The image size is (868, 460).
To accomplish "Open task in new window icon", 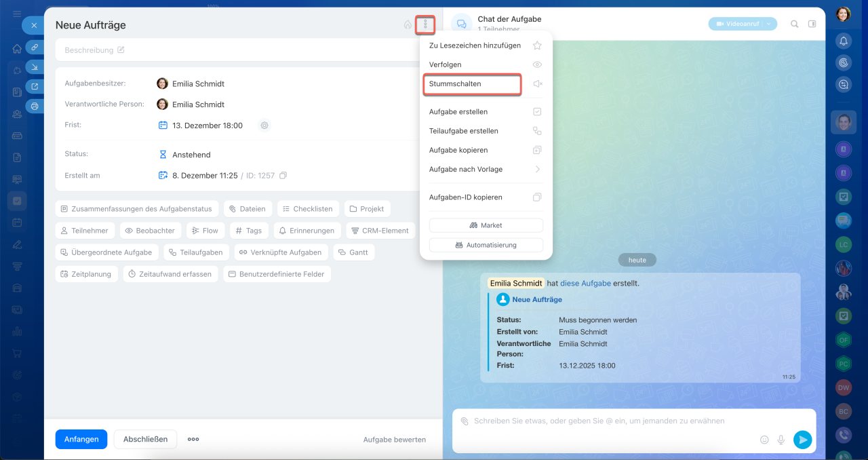I will click(34, 86).
